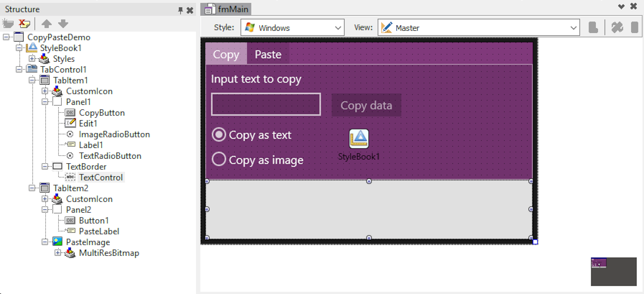Collapse the TabItem2 node
644x294 pixels.
coord(32,188)
